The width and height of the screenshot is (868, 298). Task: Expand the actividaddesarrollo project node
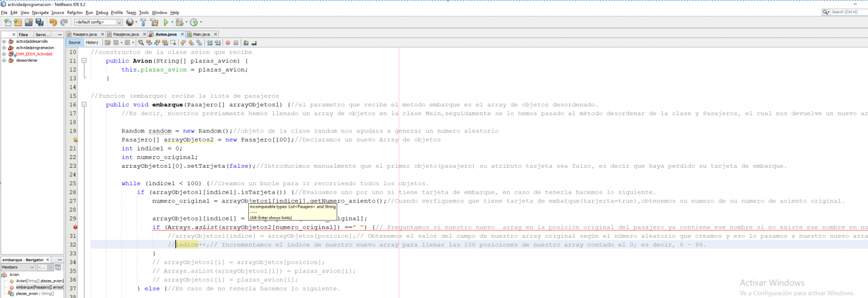click(x=4, y=41)
